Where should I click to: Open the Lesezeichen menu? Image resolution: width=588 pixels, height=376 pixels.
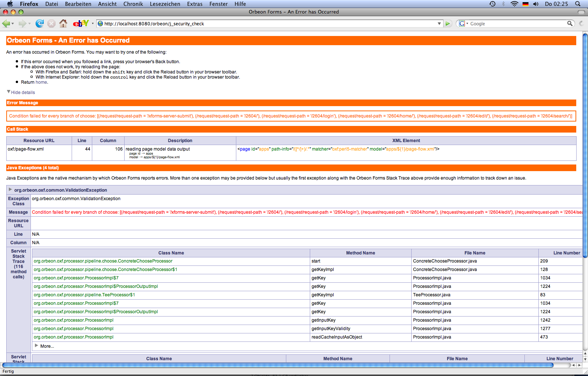[165, 4]
